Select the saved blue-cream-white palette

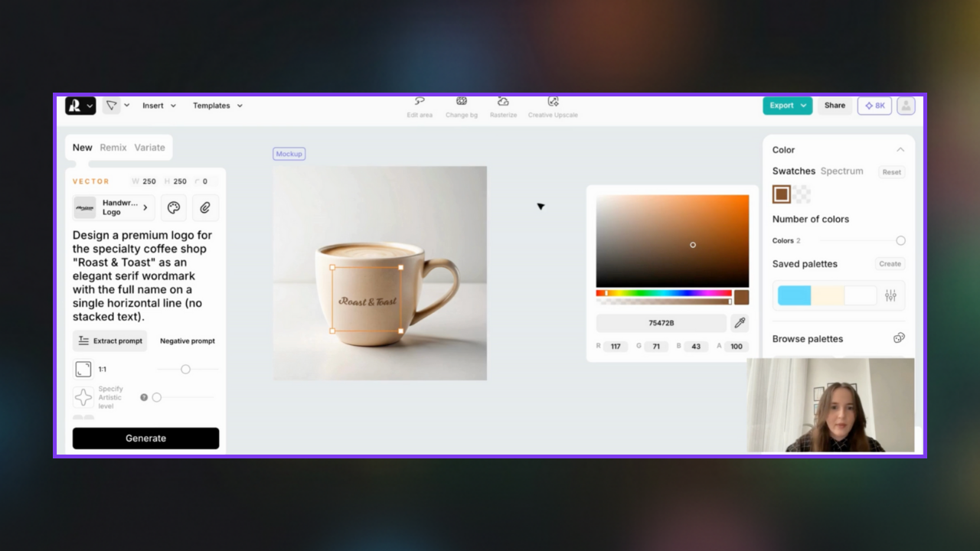tap(827, 295)
